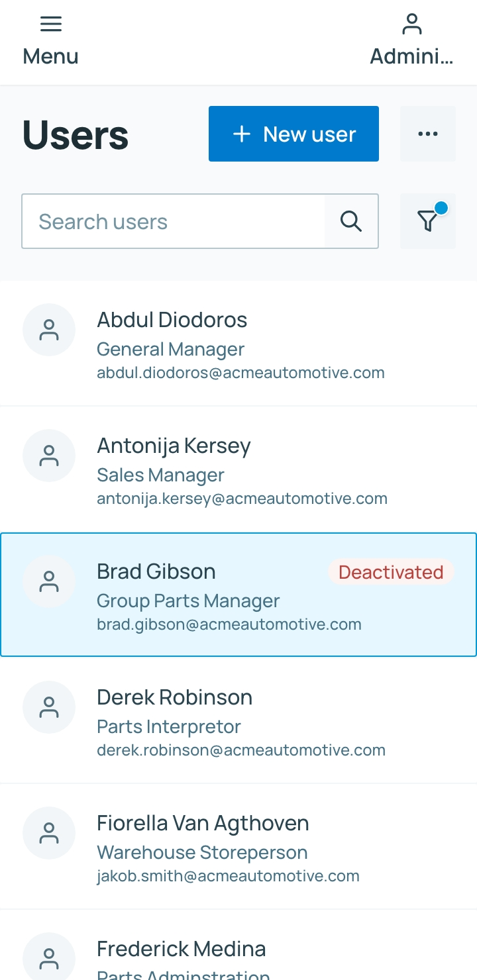This screenshot has width=477, height=980.
Task: Select the Frederick Medina user row
Action: (x=238, y=945)
